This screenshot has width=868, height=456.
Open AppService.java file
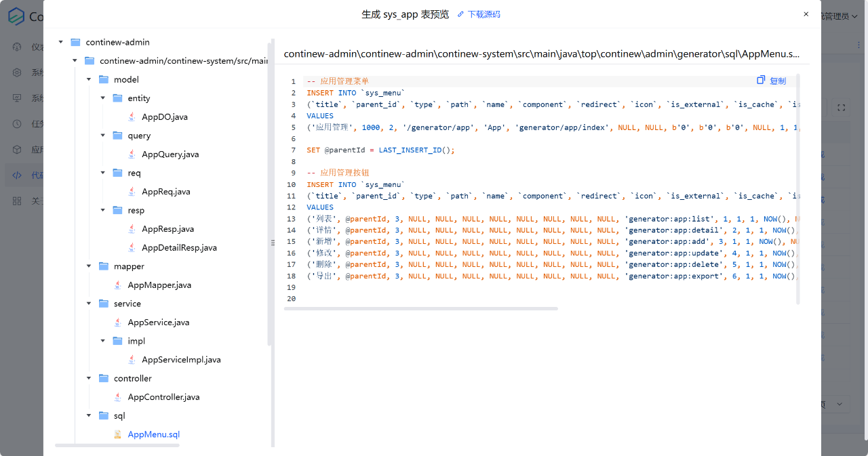[x=159, y=323]
